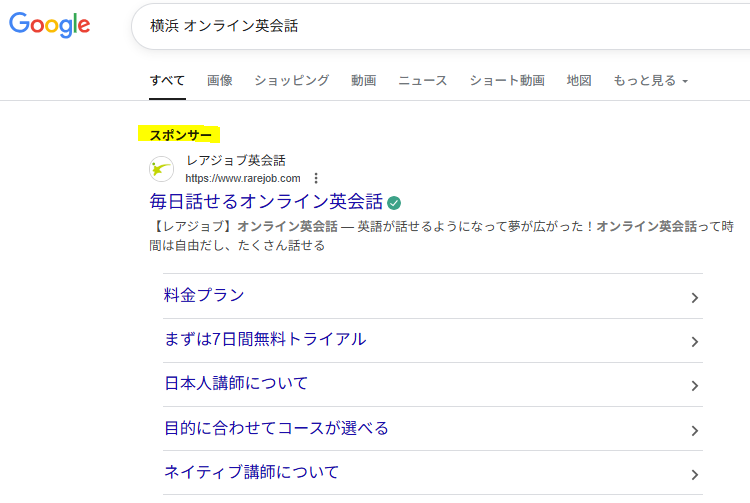Switch to the ショッピング tab
This screenshot has height=503, width=750.
(x=292, y=81)
